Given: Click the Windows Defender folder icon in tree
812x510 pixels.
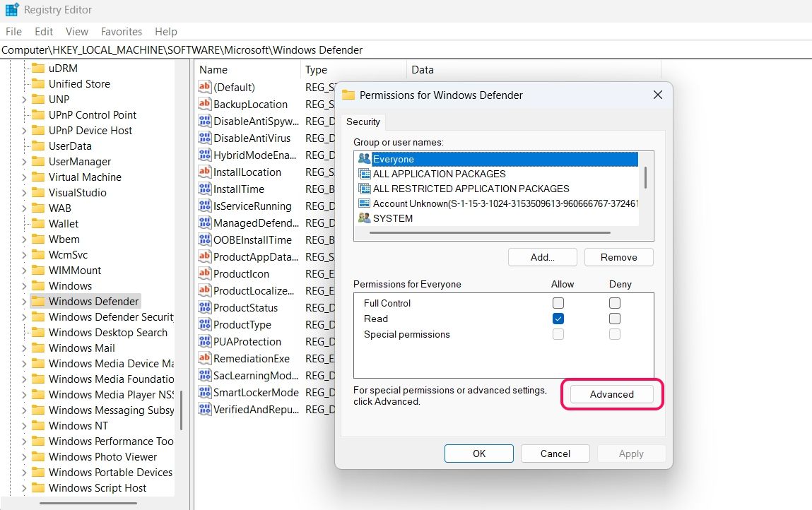Looking at the screenshot, I should tap(37, 301).
